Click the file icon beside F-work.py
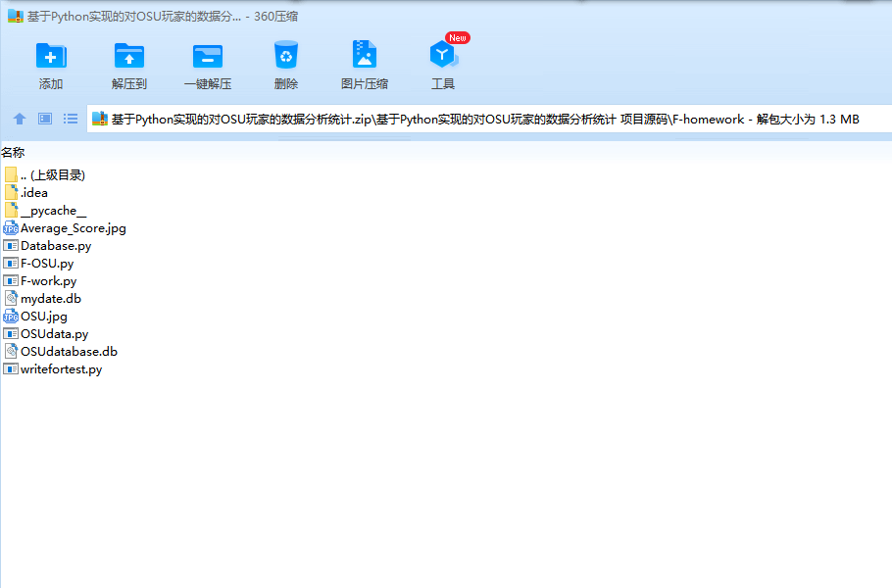This screenshot has height=588, width=892. coord(11,281)
